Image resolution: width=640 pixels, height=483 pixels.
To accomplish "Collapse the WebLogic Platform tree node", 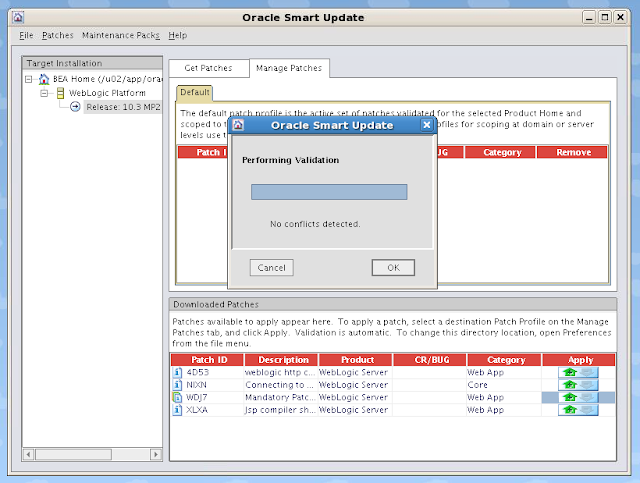I will pos(44,93).
